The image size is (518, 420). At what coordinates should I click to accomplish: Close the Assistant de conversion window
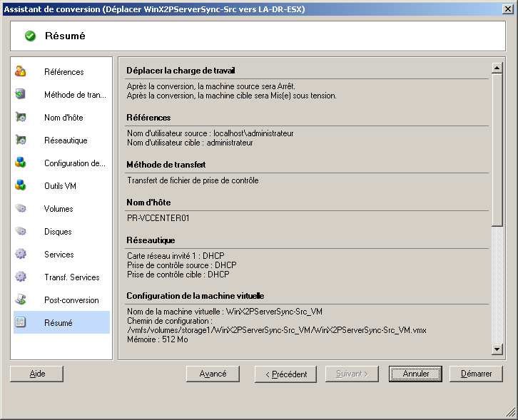click(507, 9)
